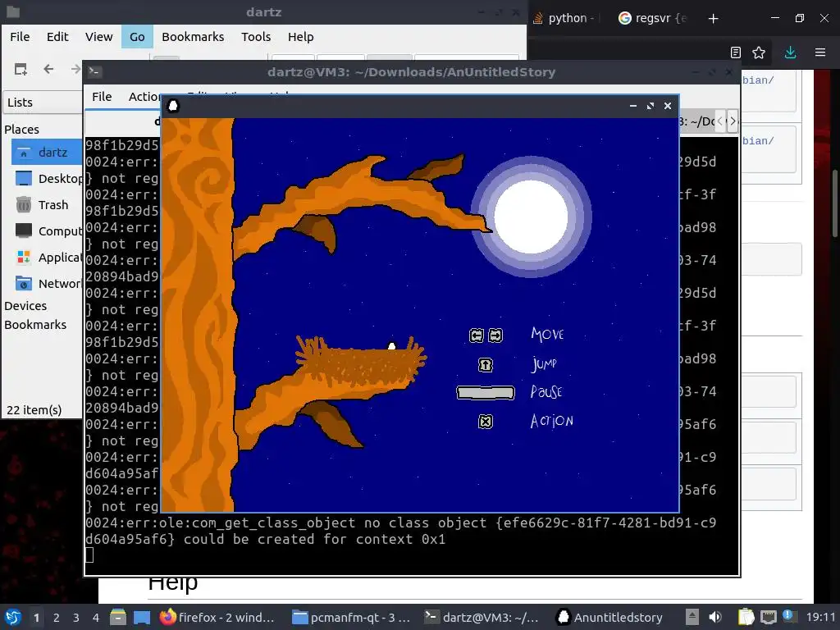
Task: Click the terminal icon in the terminal title bar
Action: click(95, 72)
